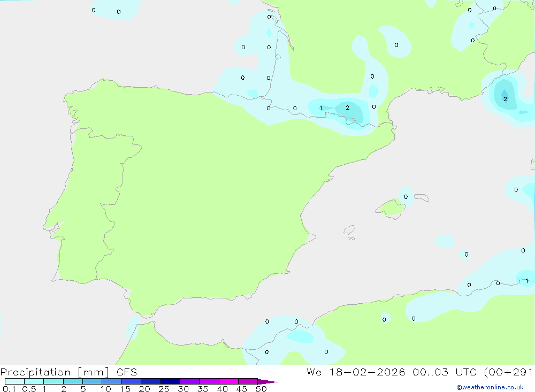Pick the 45–50 mm dark magenta legend swatch
535x392 pixels.
[x=248, y=381]
